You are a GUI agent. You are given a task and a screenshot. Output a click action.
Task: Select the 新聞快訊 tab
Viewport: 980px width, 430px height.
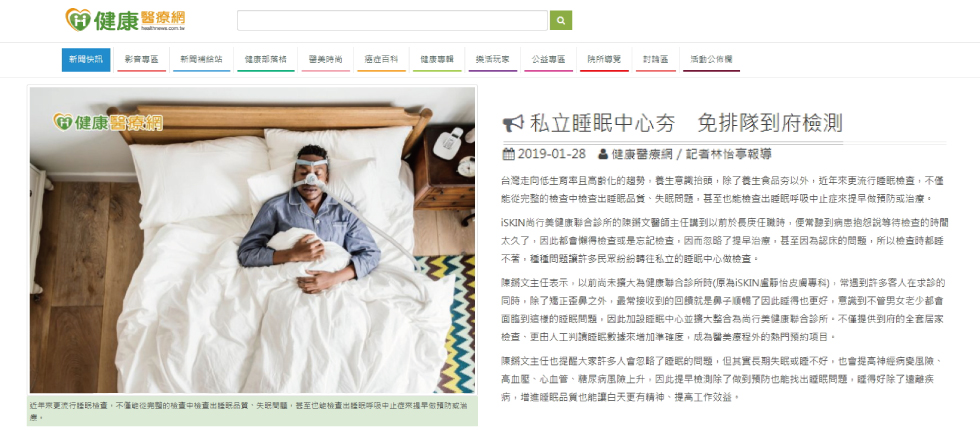86,60
